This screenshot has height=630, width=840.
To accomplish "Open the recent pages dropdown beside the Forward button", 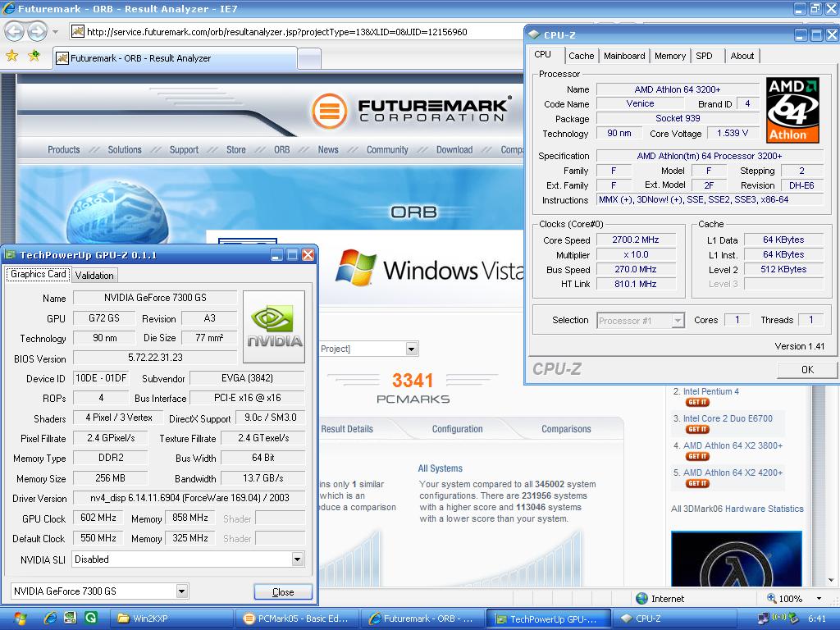I will (55, 32).
